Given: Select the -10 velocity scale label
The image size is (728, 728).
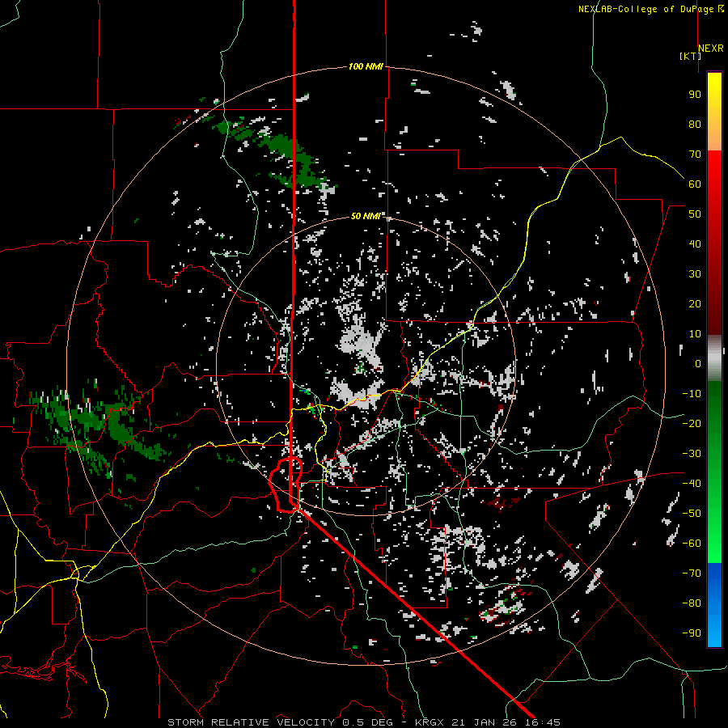Looking at the screenshot, I should (x=692, y=394).
